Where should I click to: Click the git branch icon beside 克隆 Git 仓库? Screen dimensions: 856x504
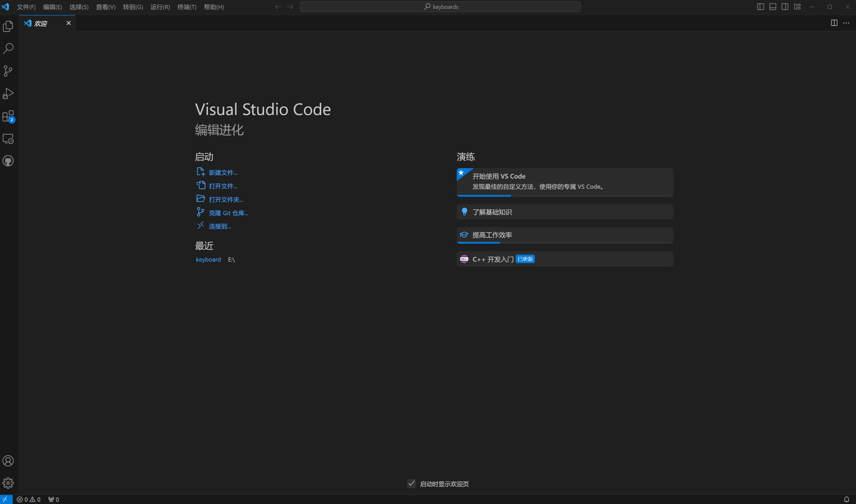(200, 212)
